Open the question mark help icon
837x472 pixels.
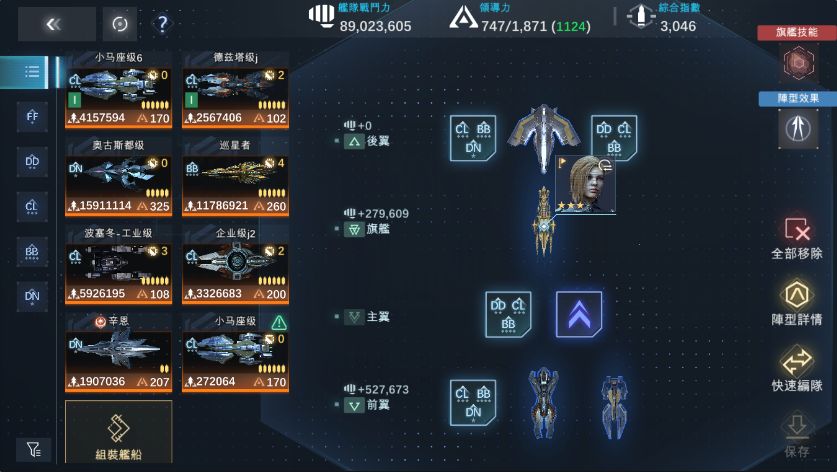click(162, 24)
